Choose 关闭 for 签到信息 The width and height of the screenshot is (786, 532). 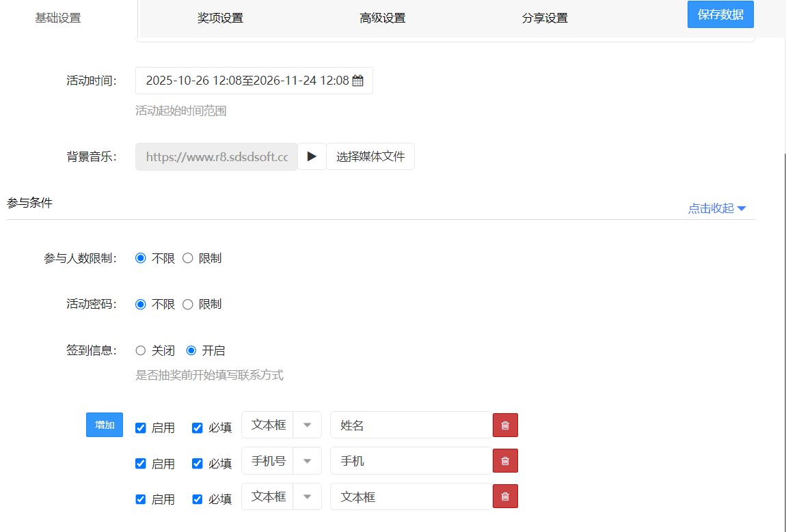(140, 350)
